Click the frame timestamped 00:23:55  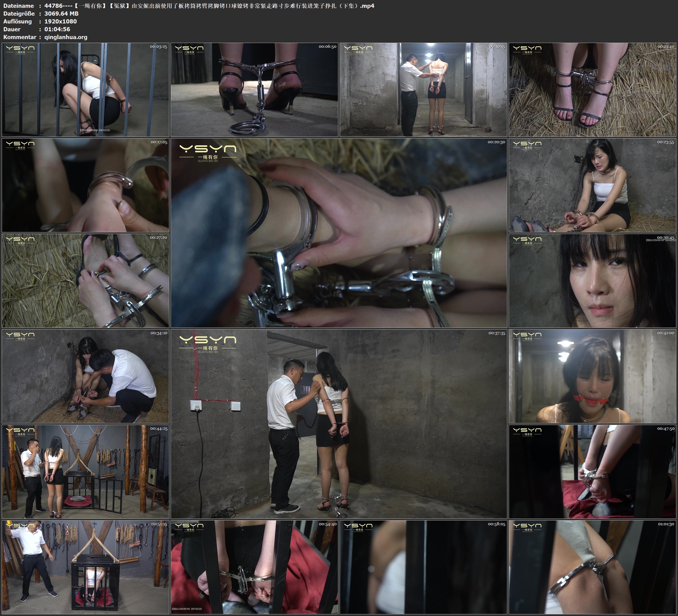click(592, 185)
